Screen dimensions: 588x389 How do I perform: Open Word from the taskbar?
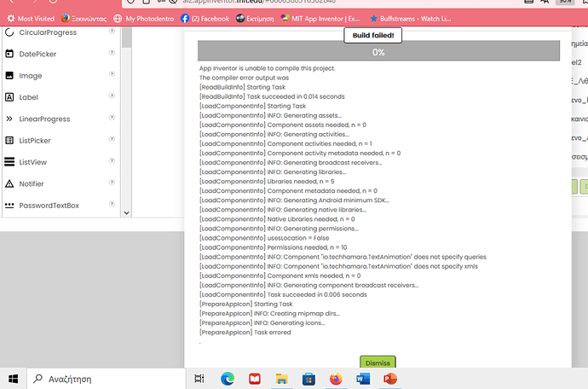click(x=363, y=379)
